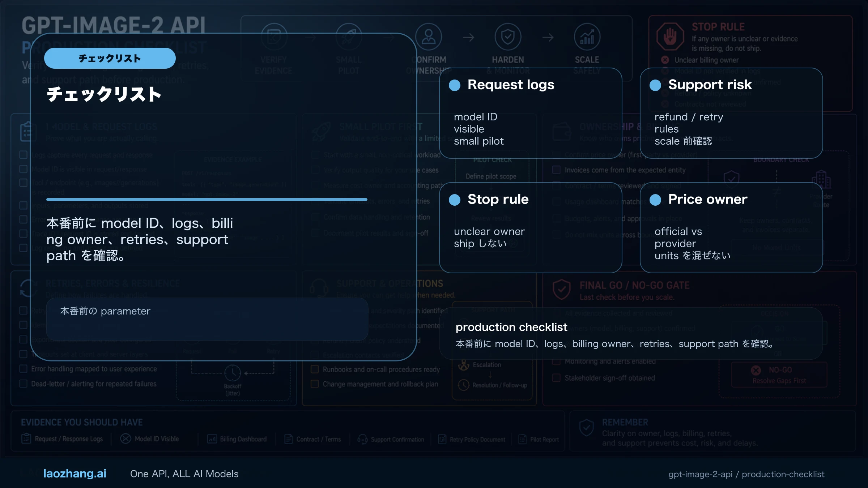The image size is (868, 488).
Task: Click the Resolution / Follow-up clock icon
Action: coord(464,385)
